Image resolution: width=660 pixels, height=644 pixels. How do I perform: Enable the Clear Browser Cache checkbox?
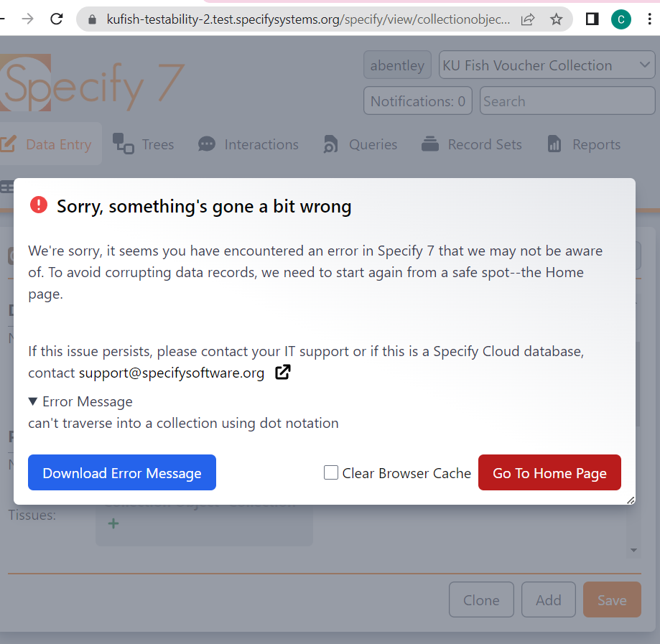(331, 472)
